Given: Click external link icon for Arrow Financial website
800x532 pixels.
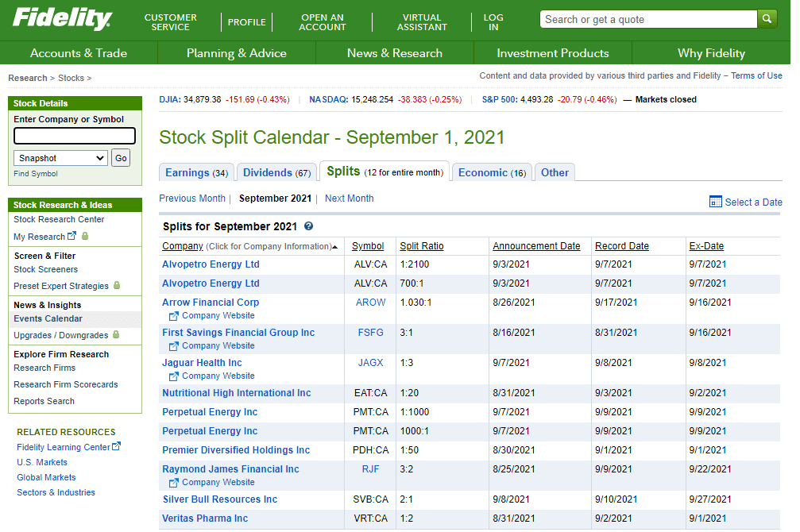Looking at the screenshot, I should click(174, 316).
